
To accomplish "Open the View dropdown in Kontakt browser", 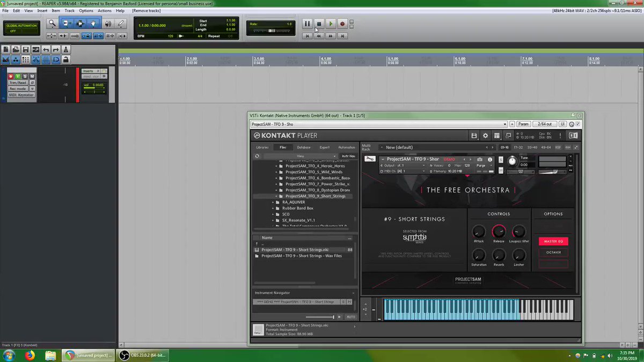I will click(x=301, y=156).
